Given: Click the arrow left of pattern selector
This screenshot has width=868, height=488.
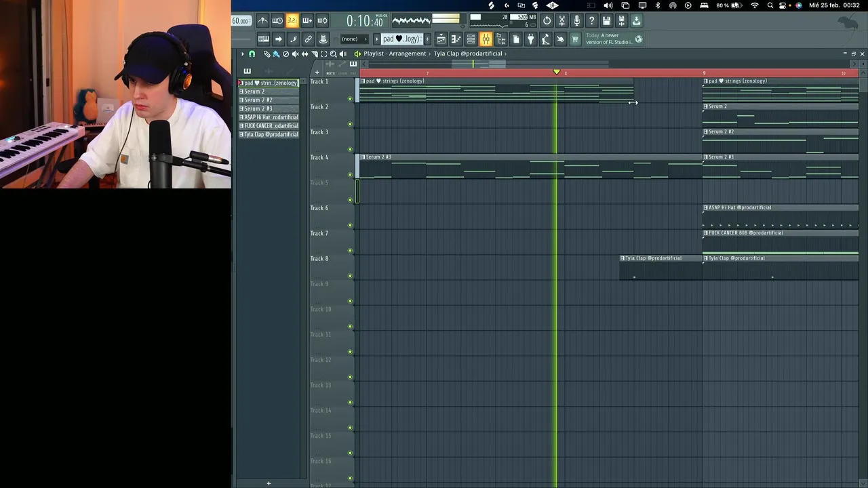Looking at the screenshot, I should 376,39.
